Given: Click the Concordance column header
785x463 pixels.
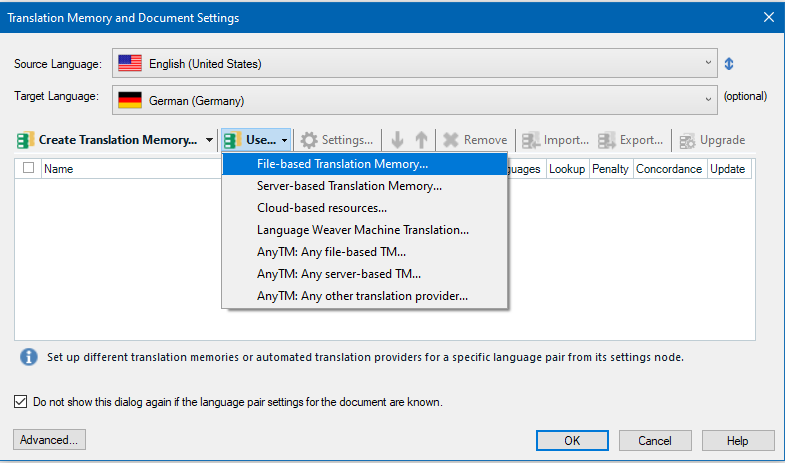Looking at the screenshot, I should (x=669, y=169).
